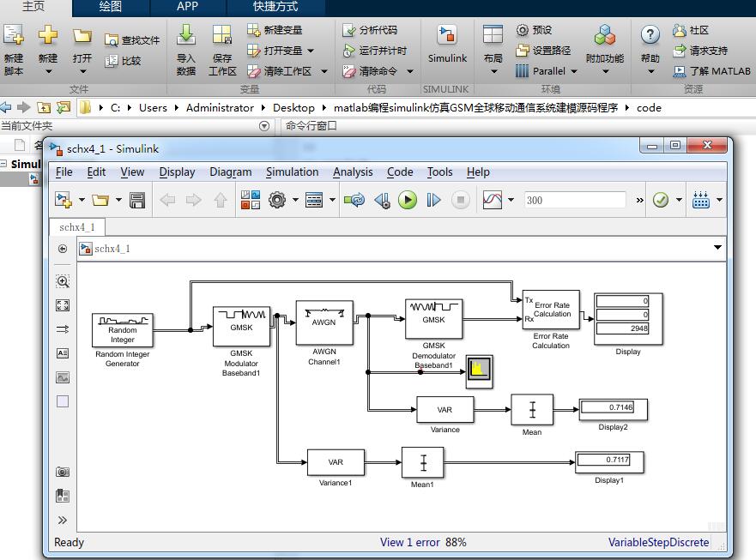Click the Model Advisor checkmark icon
The width and height of the screenshot is (756, 560).
tap(661, 200)
